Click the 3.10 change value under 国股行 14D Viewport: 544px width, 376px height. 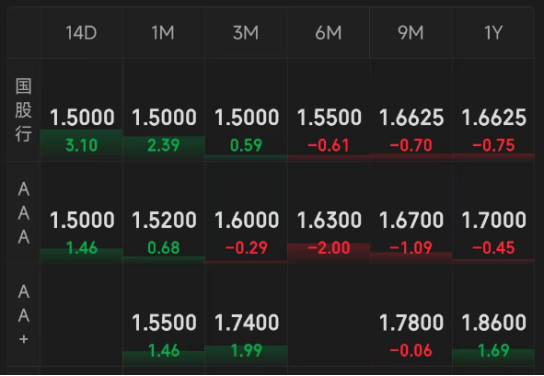82,145
